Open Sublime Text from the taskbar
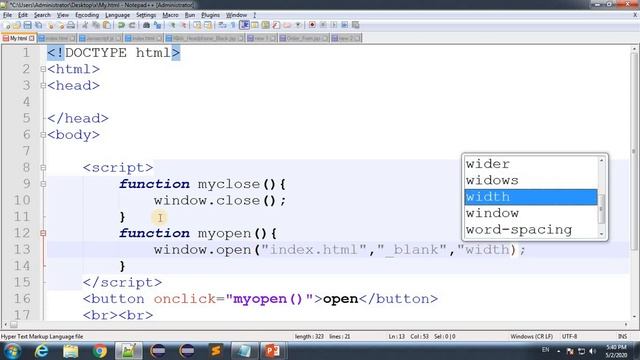Screen dimensions: 640x360 tap(216, 351)
